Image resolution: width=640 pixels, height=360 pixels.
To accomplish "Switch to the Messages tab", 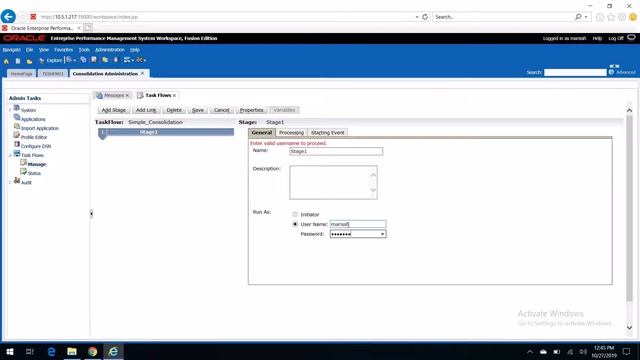I will [113, 95].
